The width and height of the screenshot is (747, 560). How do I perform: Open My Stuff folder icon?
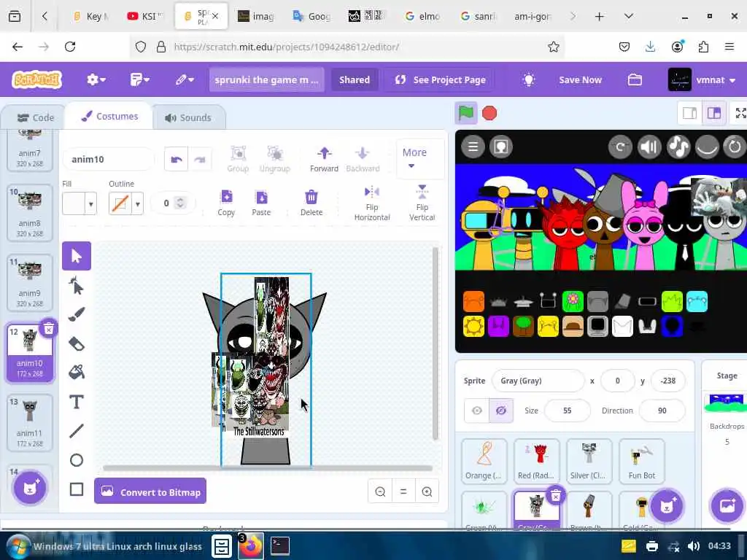[x=635, y=79]
